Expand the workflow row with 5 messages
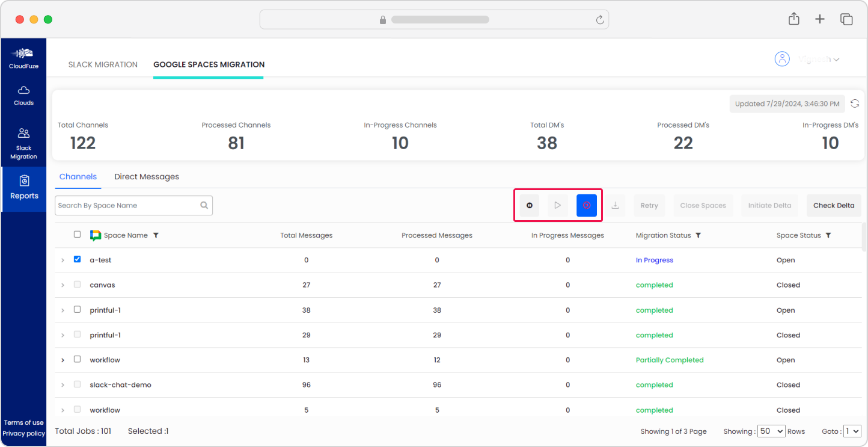868x447 pixels. 63,410
